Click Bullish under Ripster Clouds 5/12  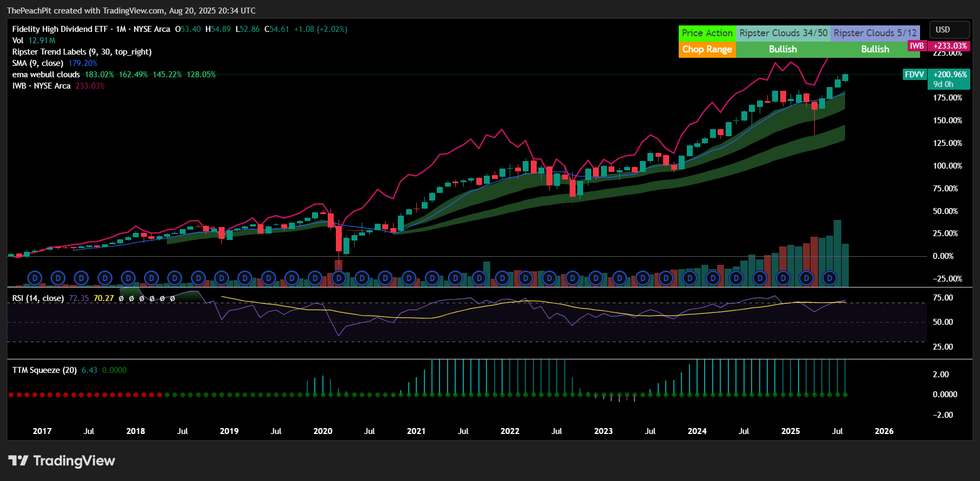pyautogui.click(x=875, y=49)
